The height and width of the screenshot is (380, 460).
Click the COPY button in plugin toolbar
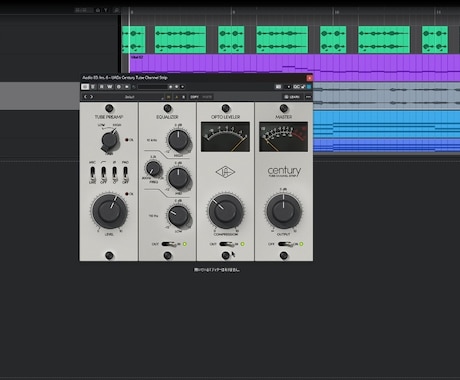194,97
